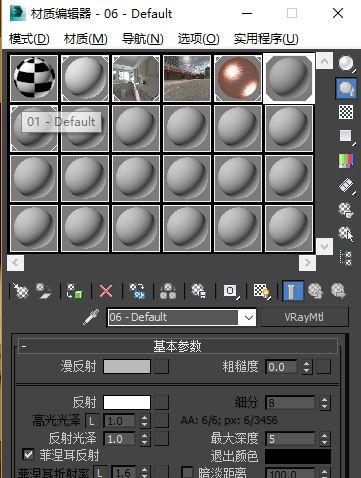Pick material with the eyedropper icon

(x=91, y=317)
